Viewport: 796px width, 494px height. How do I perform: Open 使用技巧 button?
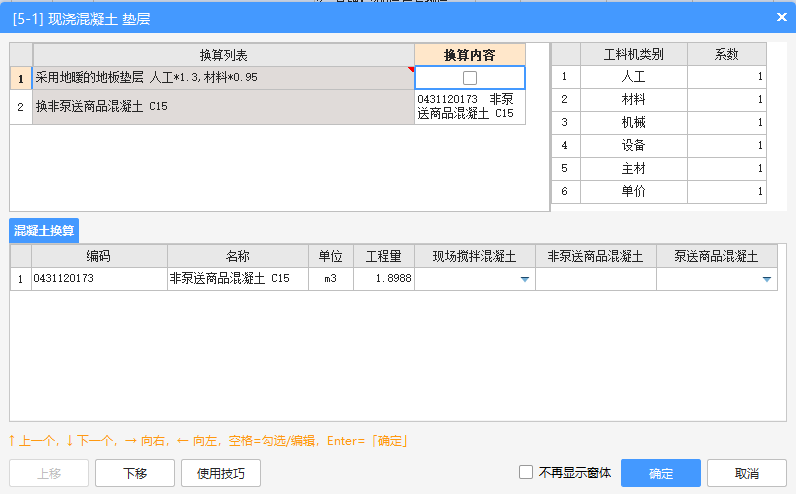[221, 473]
